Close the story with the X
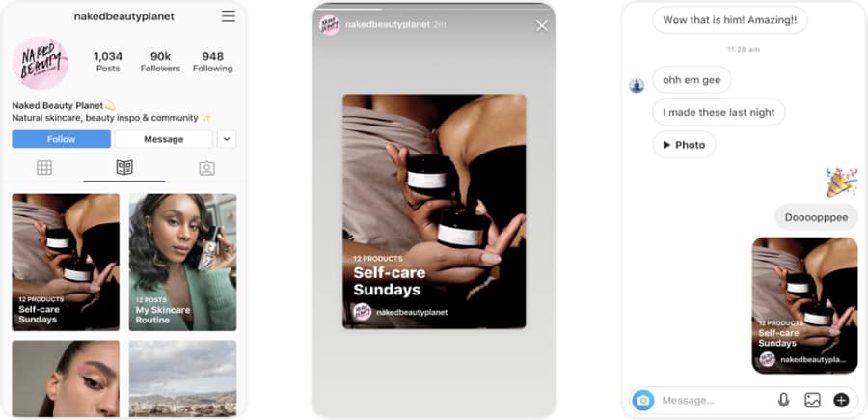The width and height of the screenshot is (868, 420). click(x=542, y=26)
